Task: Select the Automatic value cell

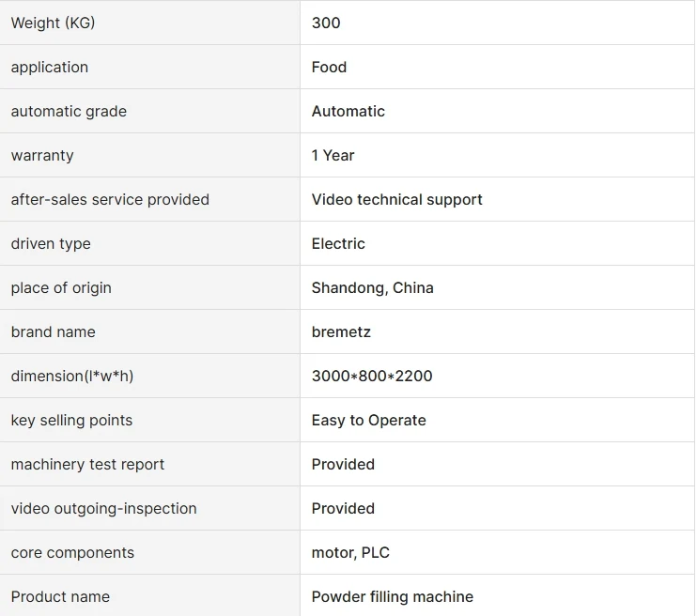Action: point(498,111)
